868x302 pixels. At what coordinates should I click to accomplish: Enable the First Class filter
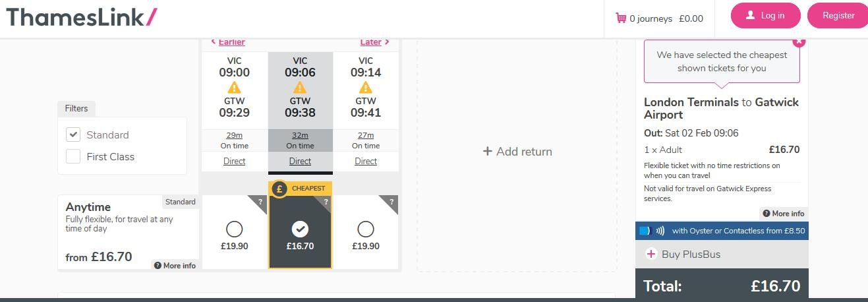tap(73, 156)
